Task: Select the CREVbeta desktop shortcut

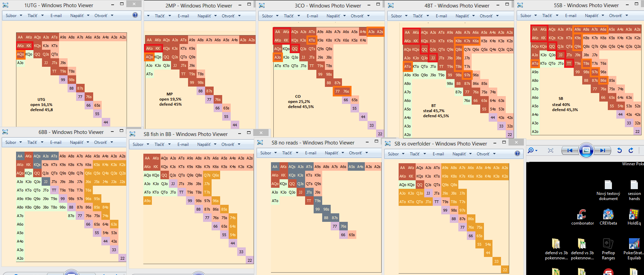Action: (608, 217)
